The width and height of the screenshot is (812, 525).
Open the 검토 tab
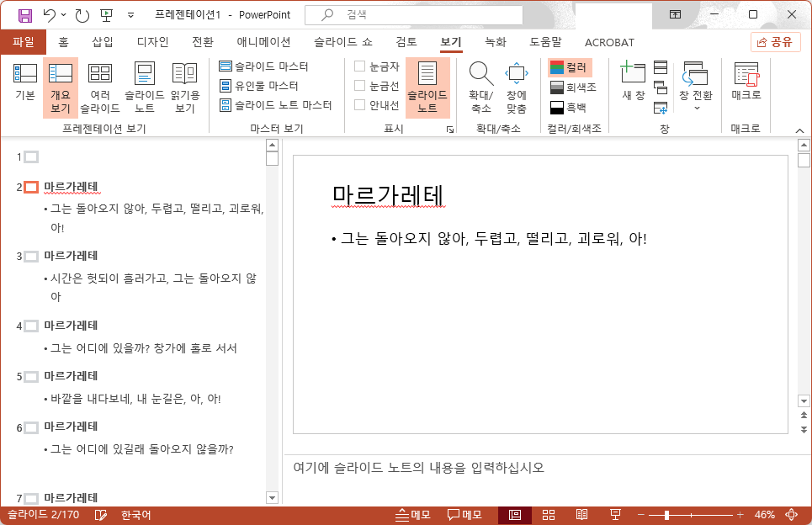coord(406,42)
